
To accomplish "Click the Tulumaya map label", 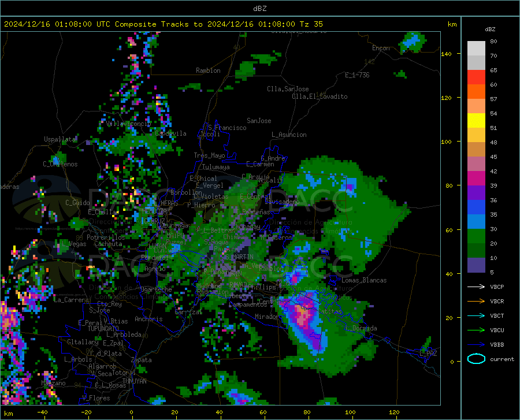I will 216,167.
